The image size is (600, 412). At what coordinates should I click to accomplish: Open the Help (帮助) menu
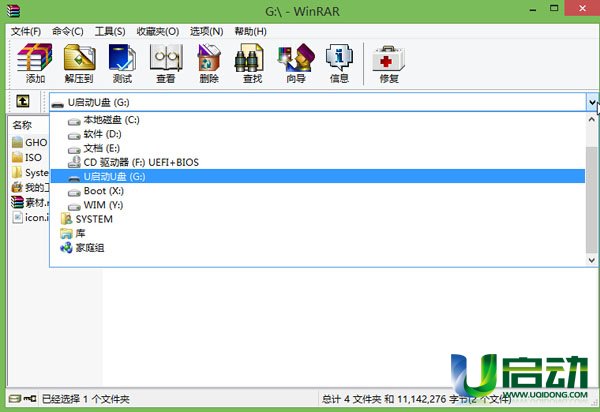(x=251, y=31)
